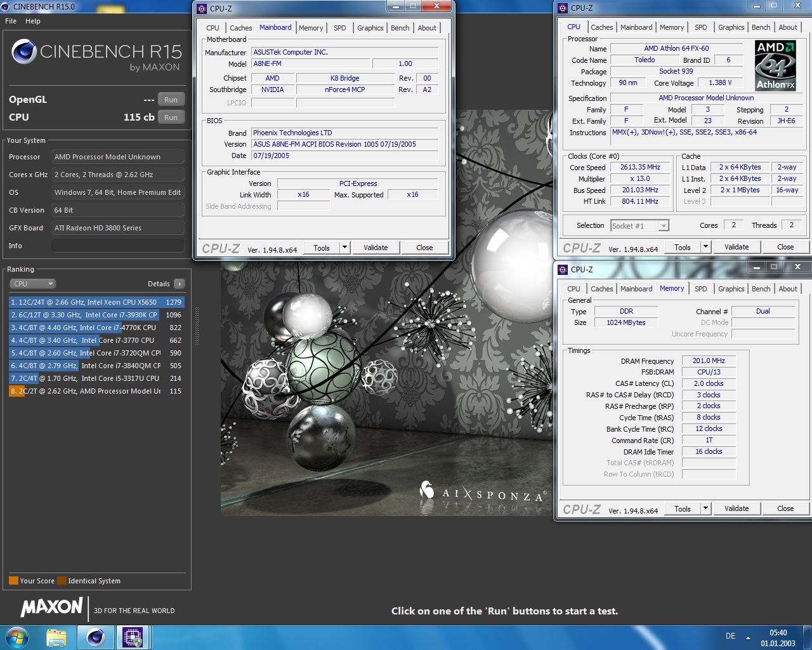
Task: Click the CPU-Z icon in the Memory window's title bar
Action: point(563,270)
